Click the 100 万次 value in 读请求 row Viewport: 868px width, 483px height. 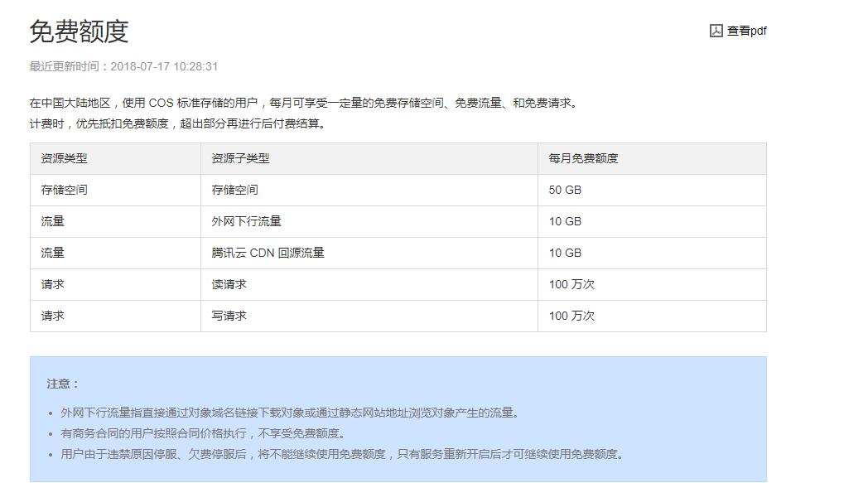(571, 284)
